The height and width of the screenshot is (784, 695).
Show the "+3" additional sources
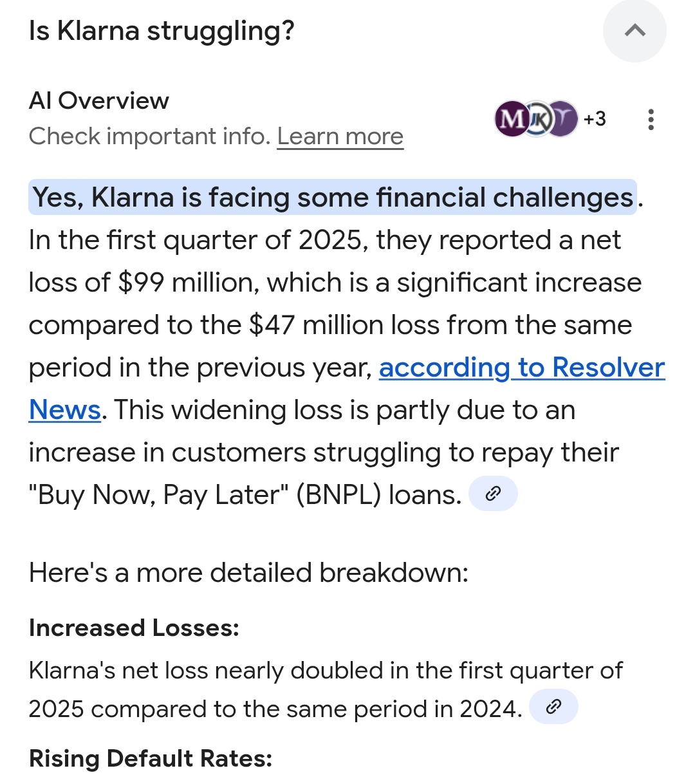coord(595,119)
